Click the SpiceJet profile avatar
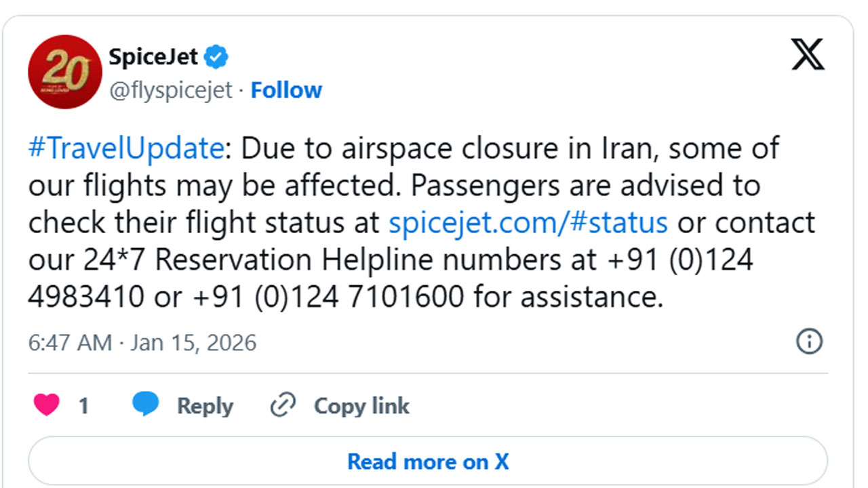This screenshot has width=868, height=488. click(64, 72)
